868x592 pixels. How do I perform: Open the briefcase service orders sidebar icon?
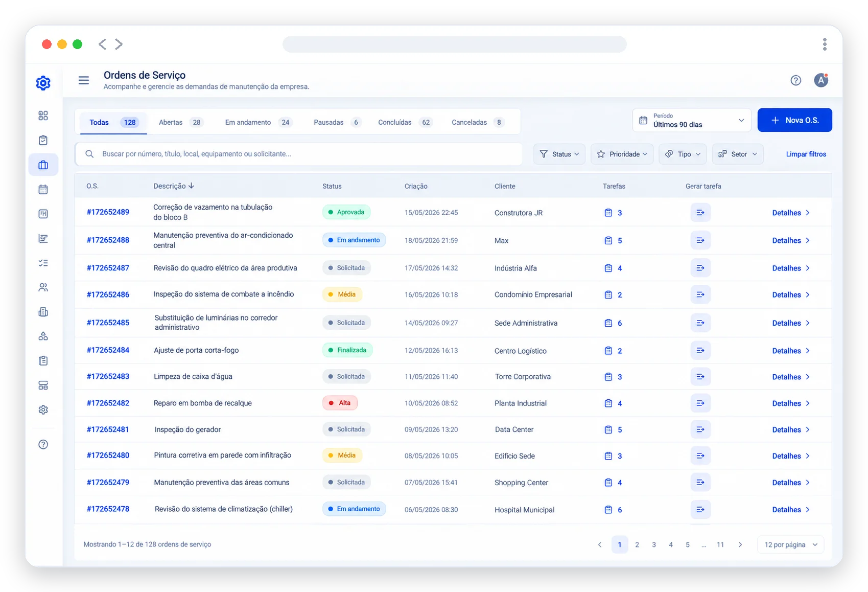coord(43,165)
